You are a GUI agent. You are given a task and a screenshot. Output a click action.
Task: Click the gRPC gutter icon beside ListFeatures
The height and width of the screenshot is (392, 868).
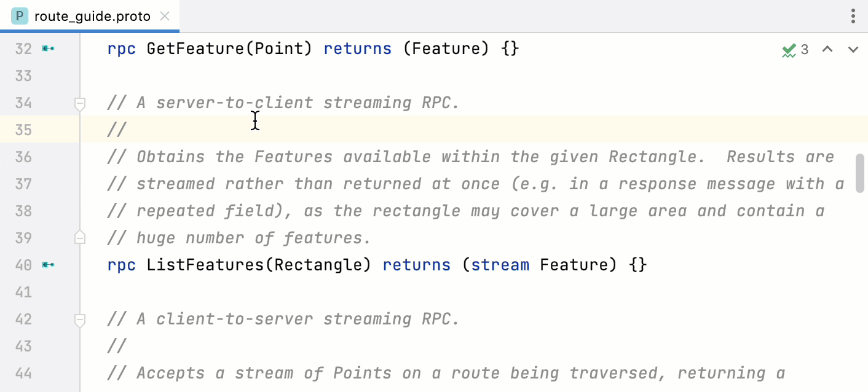(48, 265)
